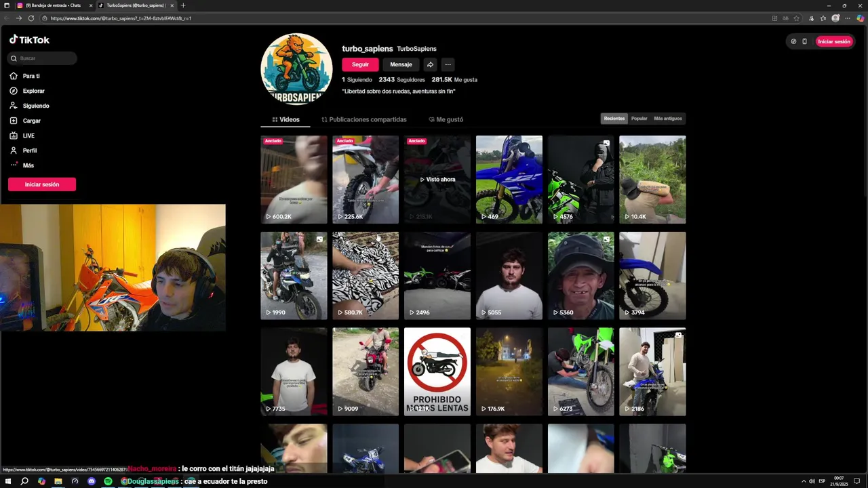This screenshot has height=488, width=868.
Task: Open the browser settings and more menu
Action: (x=848, y=18)
